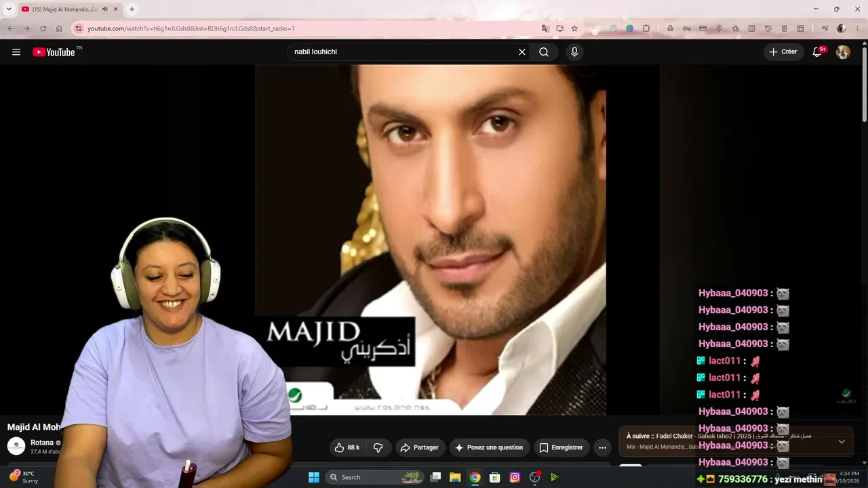
Task: Open the weather widget showing 30°C Sunny
Action: tap(24, 477)
